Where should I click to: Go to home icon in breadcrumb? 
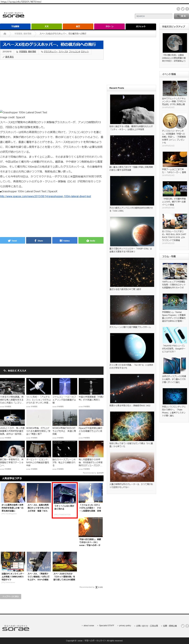[x=5, y=34]
